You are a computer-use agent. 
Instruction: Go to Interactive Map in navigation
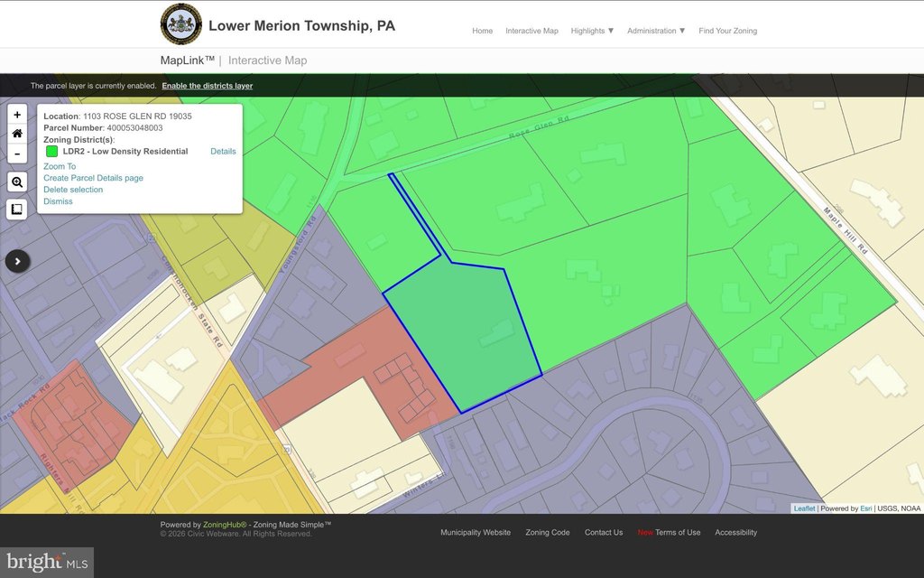coord(531,31)
